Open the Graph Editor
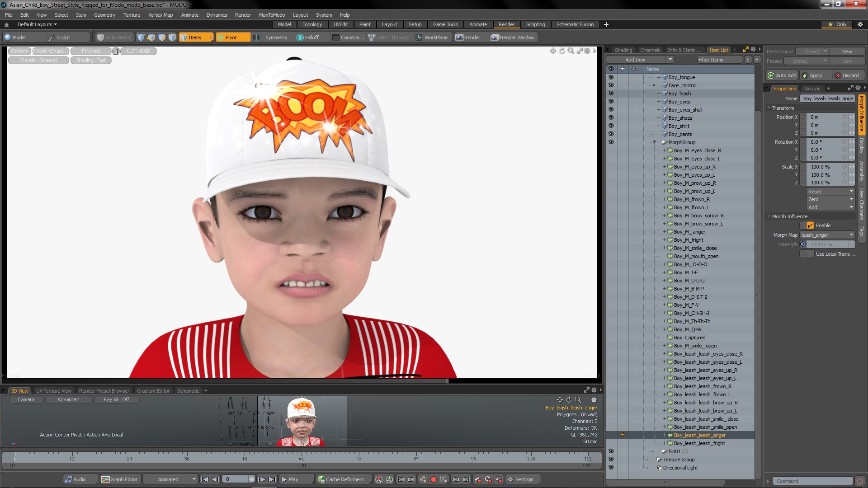 pos(120,479)
